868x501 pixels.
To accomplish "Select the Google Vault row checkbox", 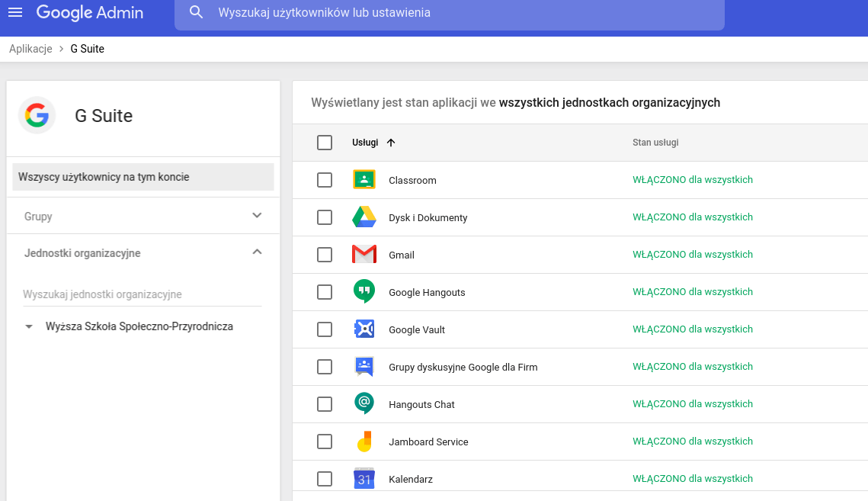I will tap(325, 329).
